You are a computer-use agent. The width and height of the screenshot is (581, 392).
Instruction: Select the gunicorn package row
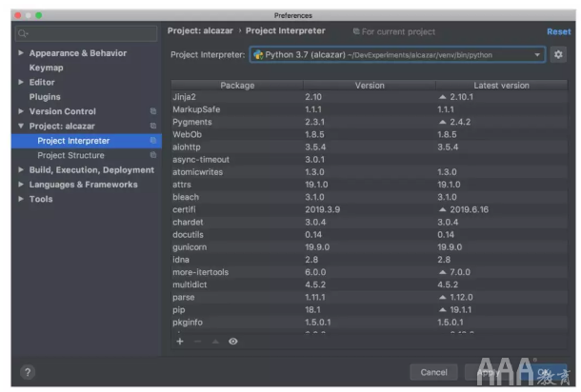[369, 246]
